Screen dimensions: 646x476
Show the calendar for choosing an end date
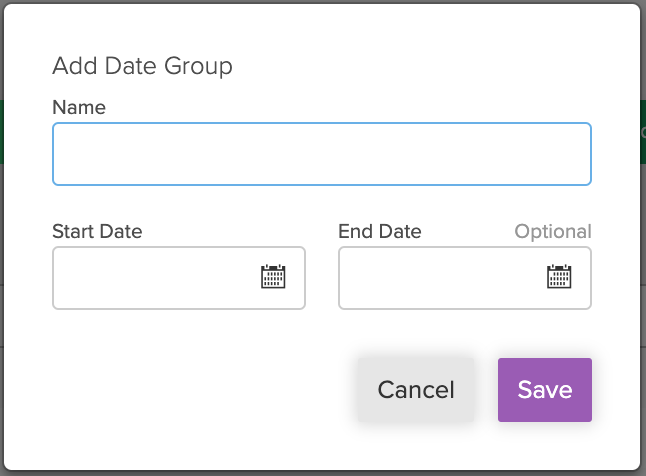[x=559, y=277]
